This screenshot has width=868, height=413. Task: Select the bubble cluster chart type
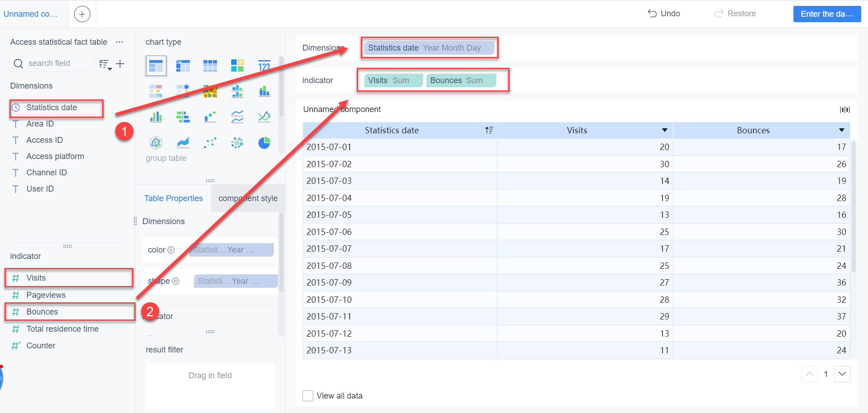[x=237, y=143]
